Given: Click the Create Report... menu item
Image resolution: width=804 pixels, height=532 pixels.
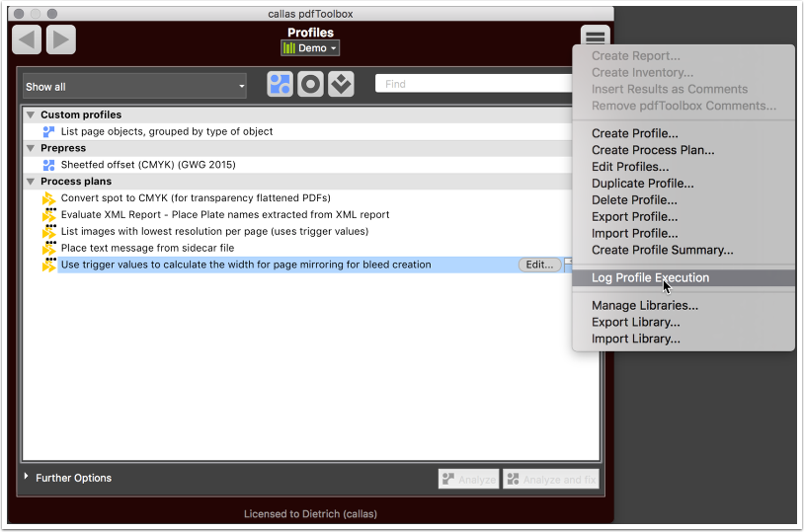Looking at the screenshot, I should [x=636, y=56].
